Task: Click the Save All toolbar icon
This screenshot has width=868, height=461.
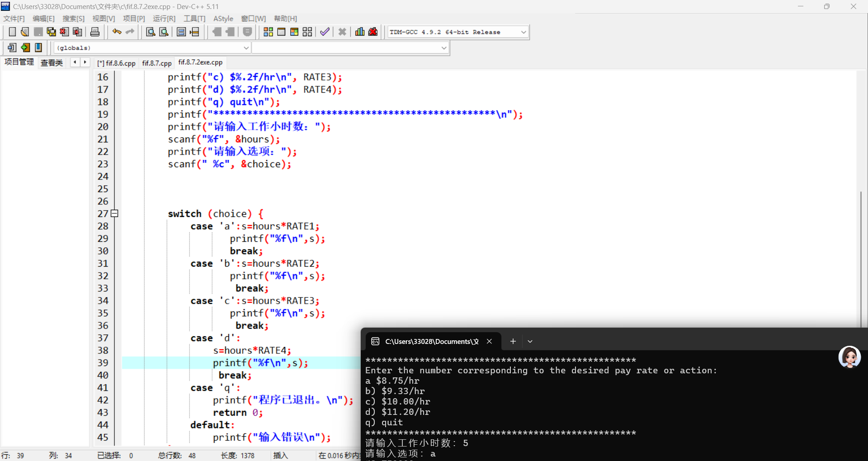Action: 52,32
